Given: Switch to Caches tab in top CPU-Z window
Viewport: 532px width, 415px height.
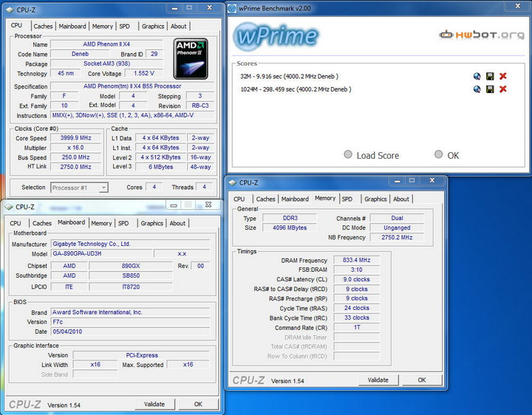Looking at the screenshot, I should (43, 26).
